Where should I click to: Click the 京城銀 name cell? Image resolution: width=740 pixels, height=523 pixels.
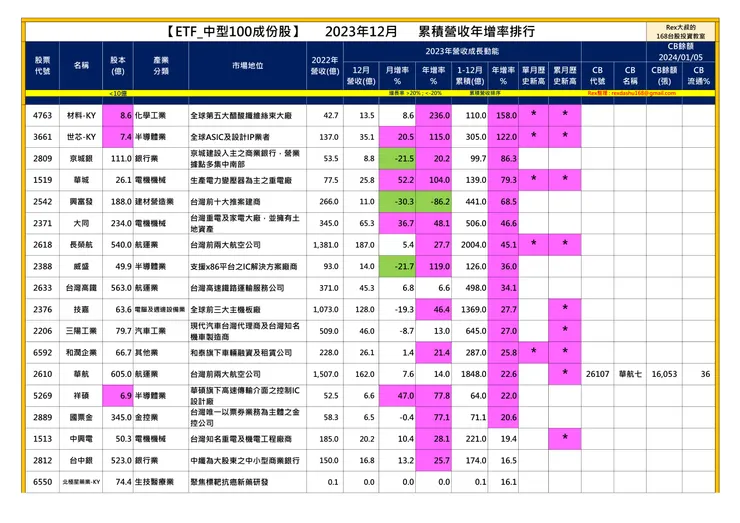[81, 159]
